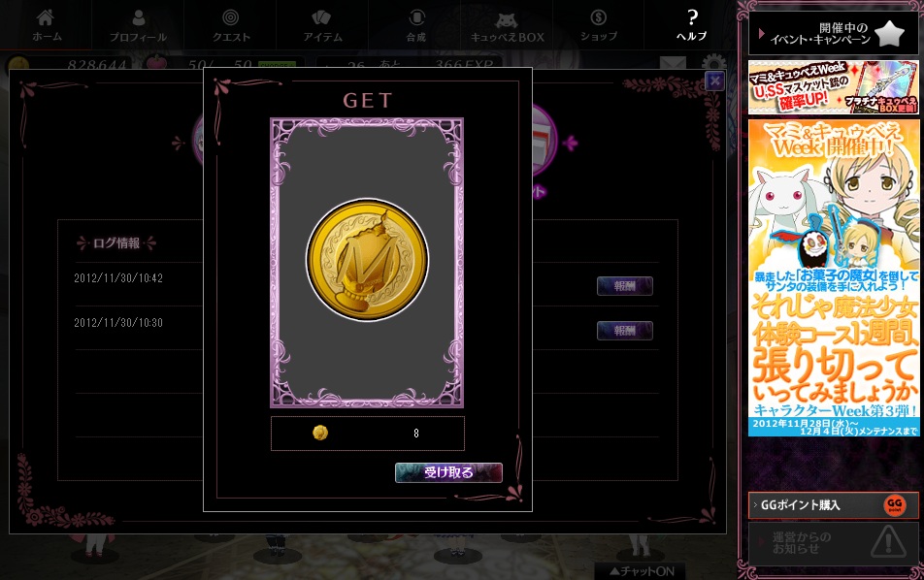
Task: Expand 開催中のイベント・キャンペーン panel
Action: (x=833, y=34)
